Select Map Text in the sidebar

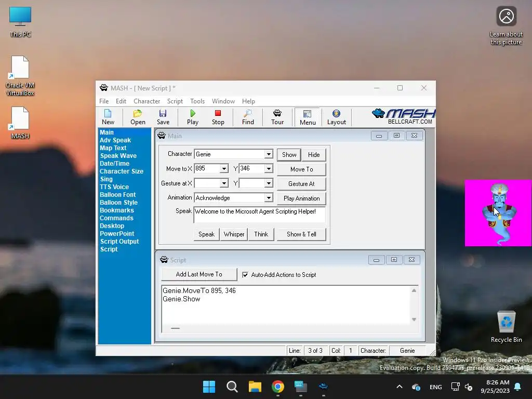point(113,148)
